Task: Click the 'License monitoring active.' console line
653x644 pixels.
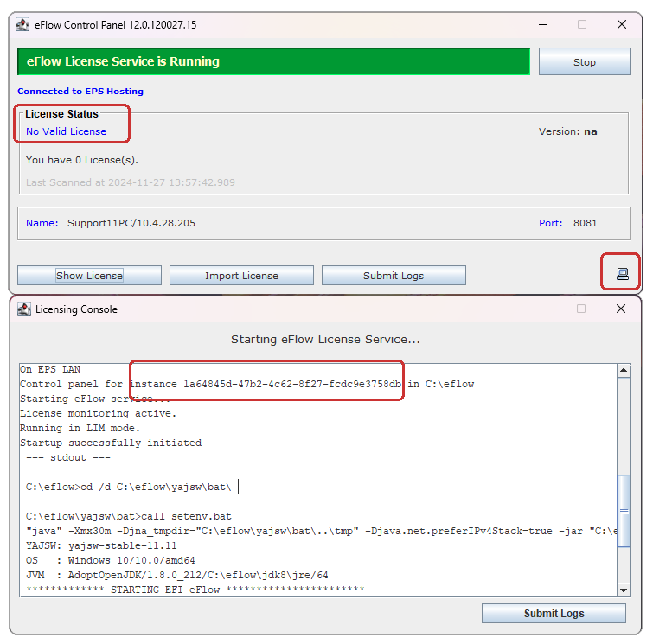Action: tap(99, 413)
